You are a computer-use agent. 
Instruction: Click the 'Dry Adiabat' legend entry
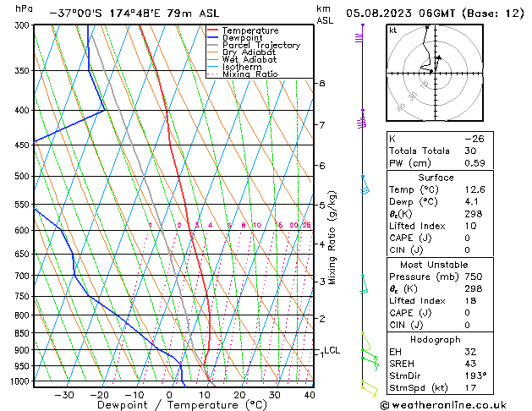241,52
